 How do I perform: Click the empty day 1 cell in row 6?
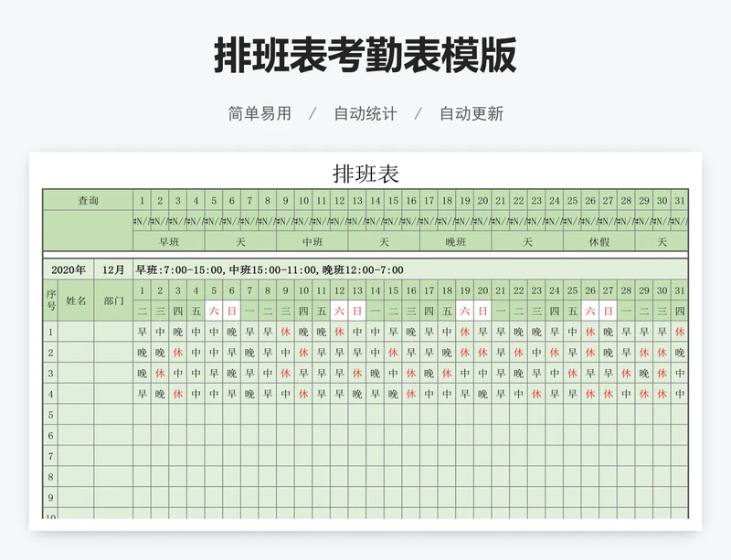143,436
